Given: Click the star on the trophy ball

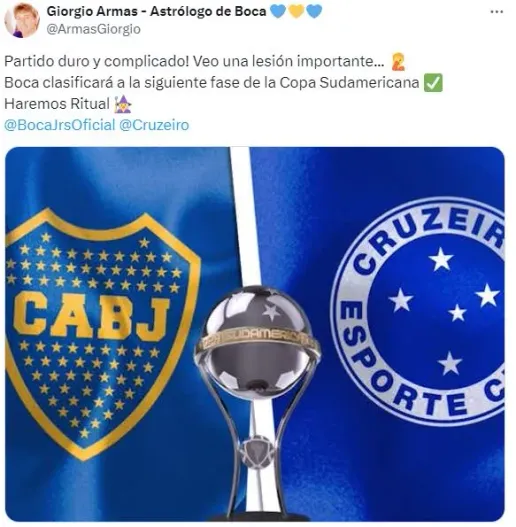Looking at the screenshot, I should click(x=272, y=311).
